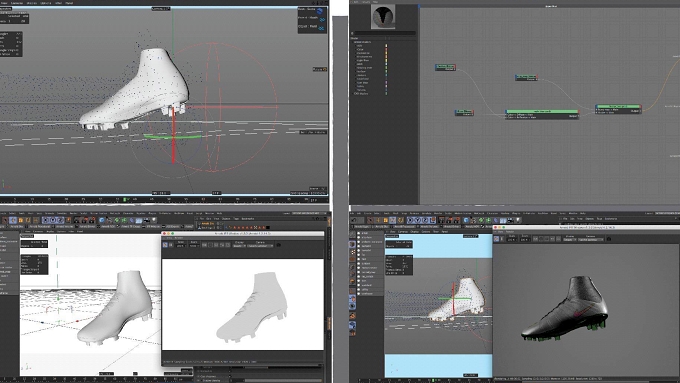Start IPR render in the white shoe Arnold window
680x383 pixels.
[165, 245]
